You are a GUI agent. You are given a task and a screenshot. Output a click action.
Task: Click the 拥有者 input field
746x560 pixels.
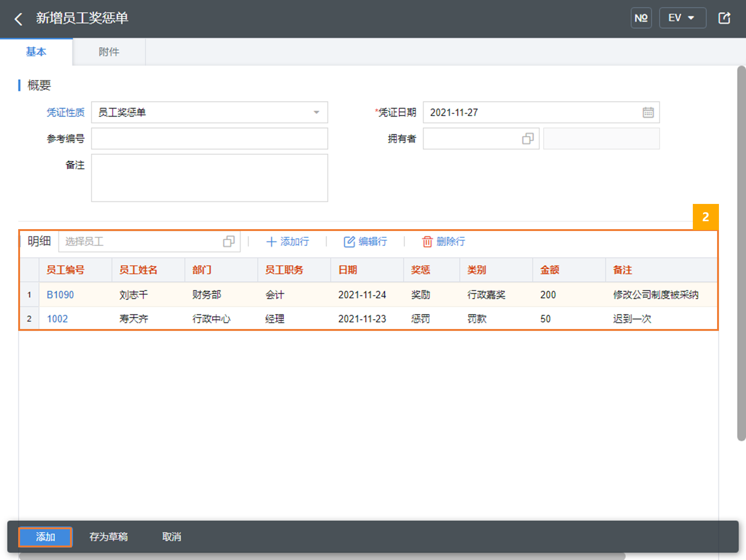pos(481,139)
